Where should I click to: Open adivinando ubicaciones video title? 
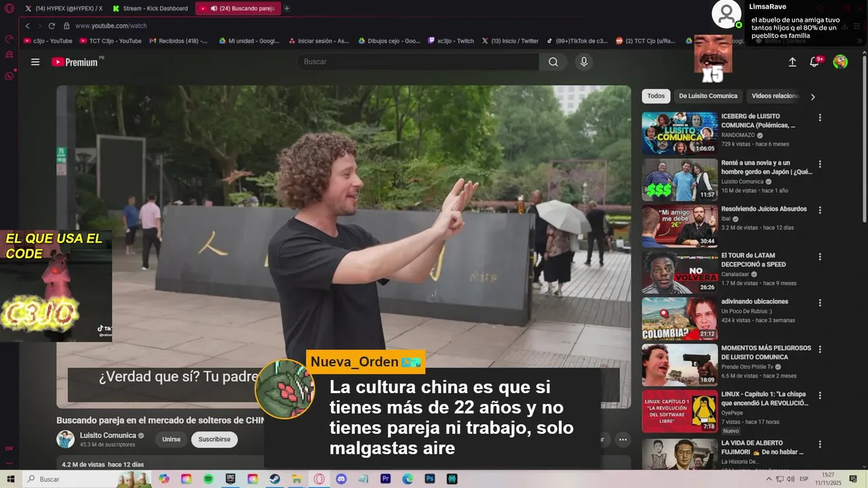[x=755, y=302]
